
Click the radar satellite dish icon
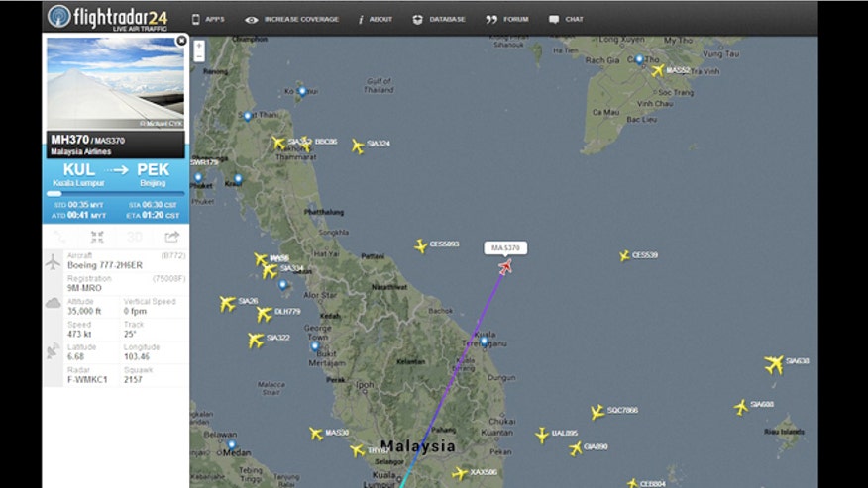click(x=54, y=350)
